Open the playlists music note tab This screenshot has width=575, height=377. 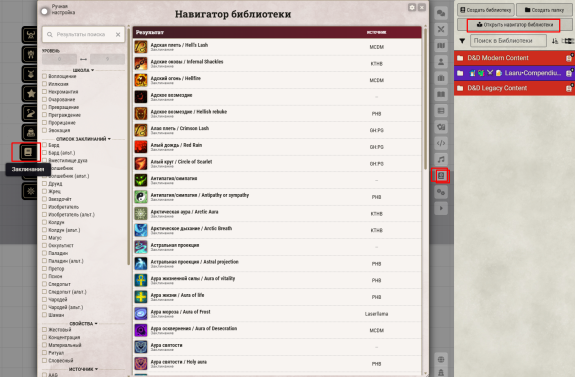(441, 159)
